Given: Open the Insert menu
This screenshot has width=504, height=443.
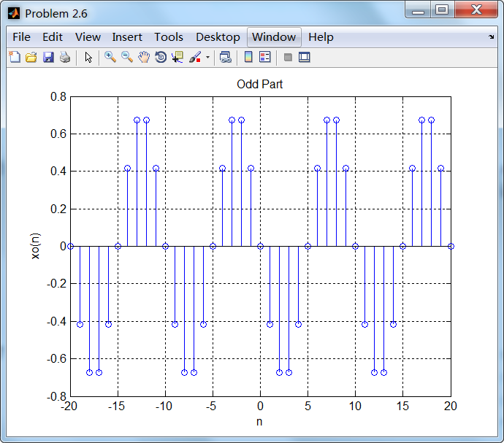Looking at the screenshot, I should [127, 37].
